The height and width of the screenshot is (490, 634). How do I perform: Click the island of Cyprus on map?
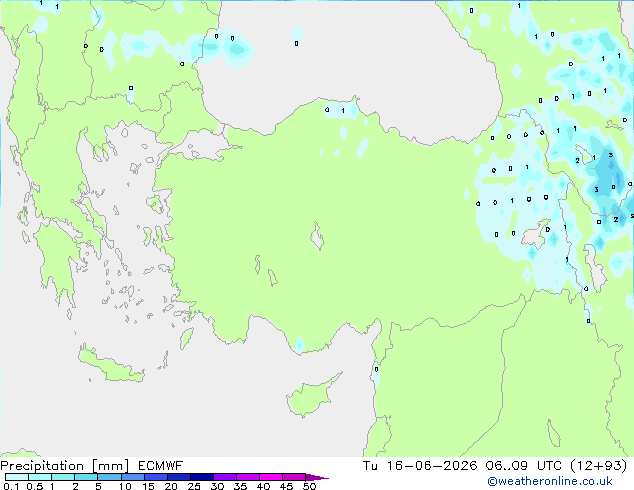pos(311,396)
